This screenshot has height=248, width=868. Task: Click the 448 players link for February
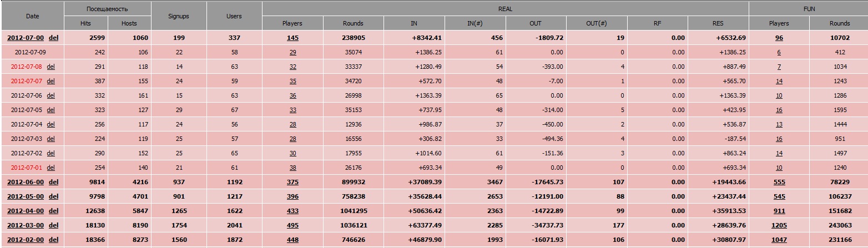point(292,240)
